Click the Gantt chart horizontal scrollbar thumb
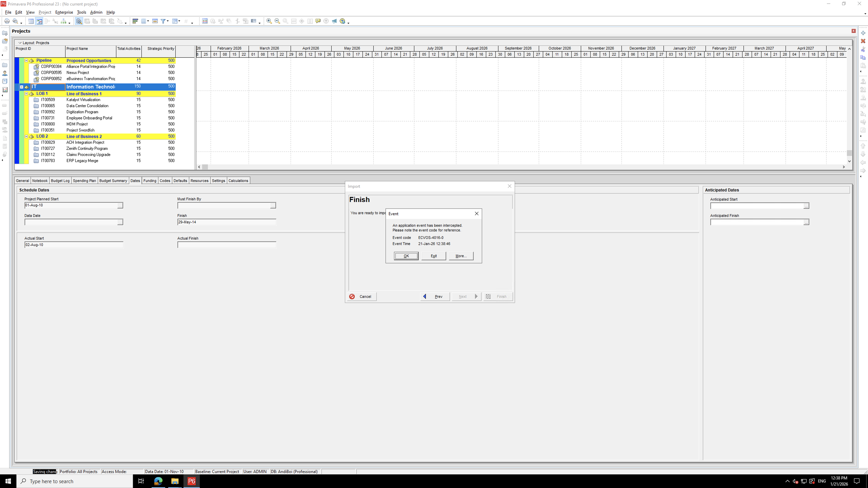Image resolution: width=868 pixels, height=488 pixels. pyautogui.click(x=205, y=167)
